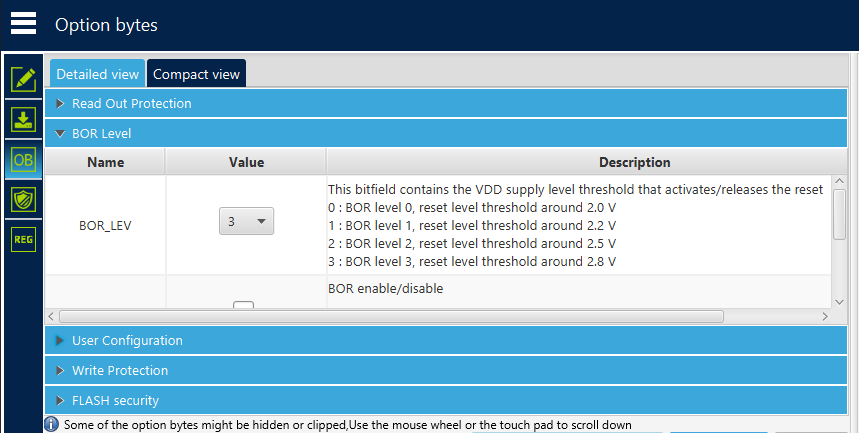Click the 'BOR level 2' 2.5 V description line
The width and height of the screenshot is (859, 433).
(472, 244)
